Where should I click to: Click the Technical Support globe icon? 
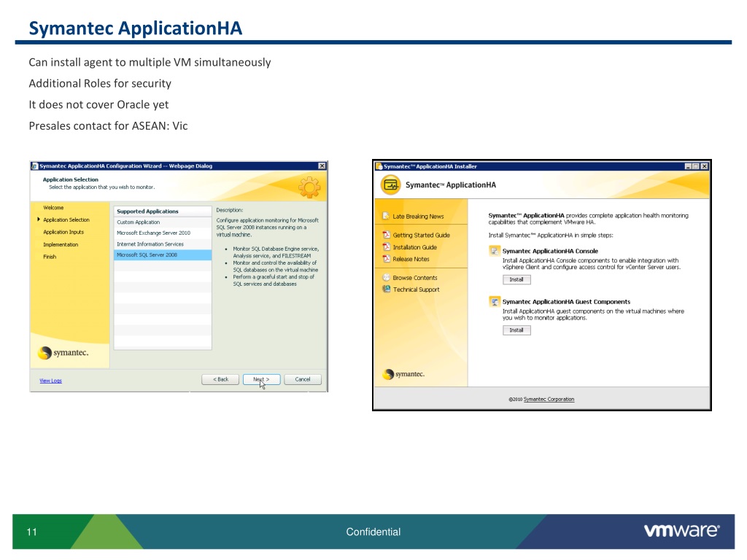387,289
